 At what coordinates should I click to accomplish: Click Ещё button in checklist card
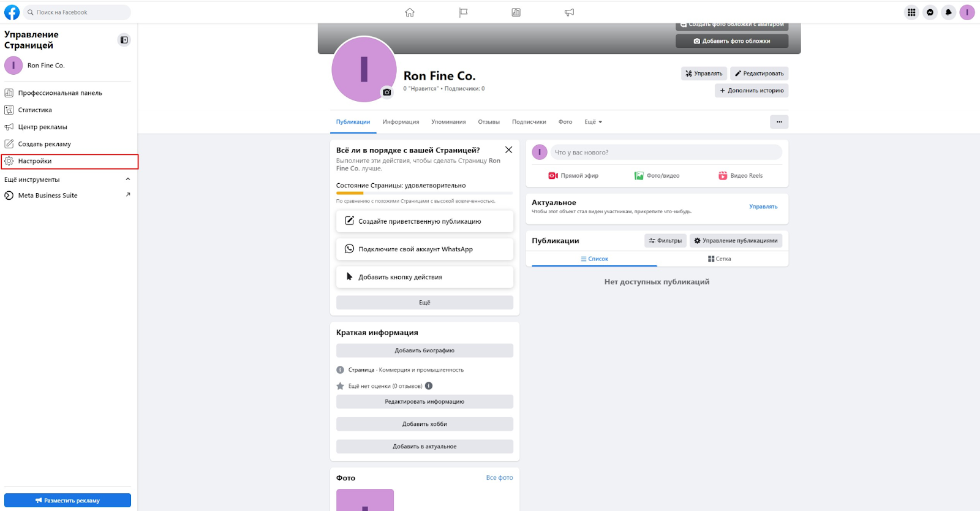(x=424, y=303)
